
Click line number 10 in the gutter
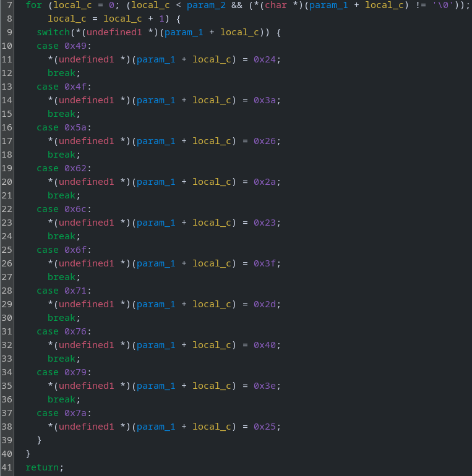[7, 46]
